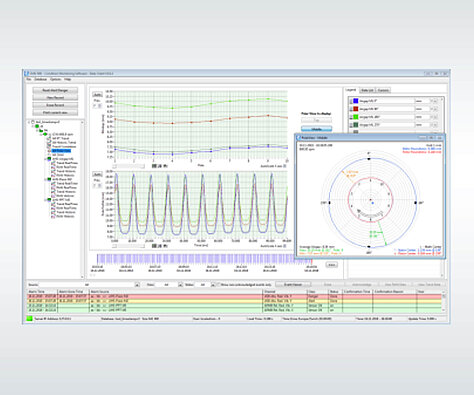Open the Status filter dropdown
This screenshot has width=474, height=395.
coord(213,285)
